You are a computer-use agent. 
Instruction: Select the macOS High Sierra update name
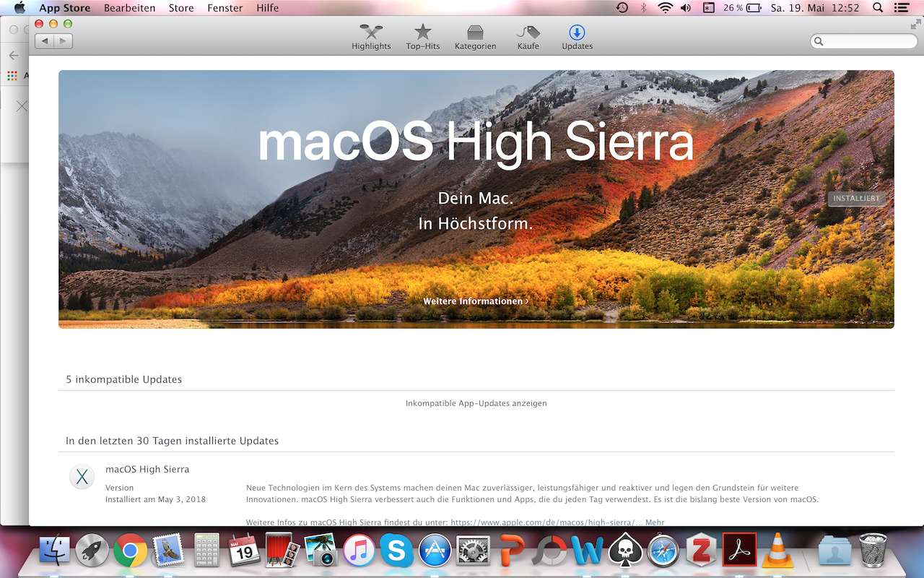(147, 469)
